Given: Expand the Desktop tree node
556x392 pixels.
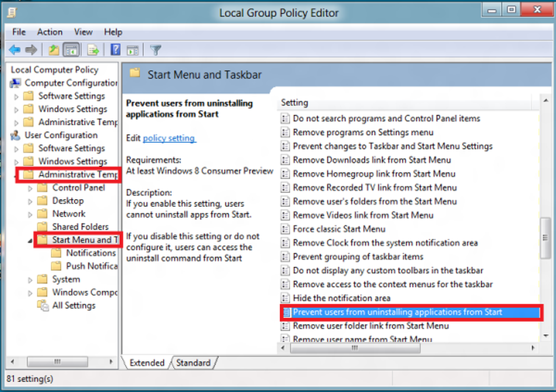Looking at the screenshot, I should click(x=30, y=201).
